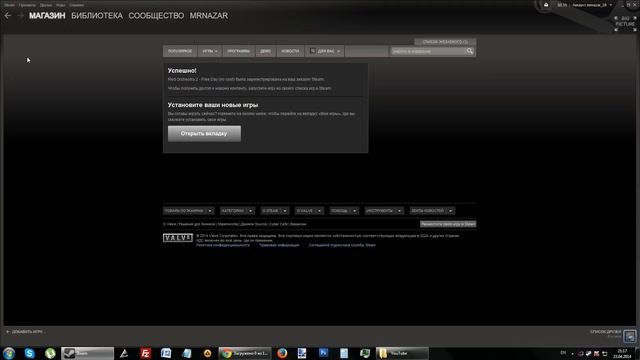Open the ПОПУЛЯРНОЕ store tab
Screen dimensions: 640x360
click(x=180, y=51)
